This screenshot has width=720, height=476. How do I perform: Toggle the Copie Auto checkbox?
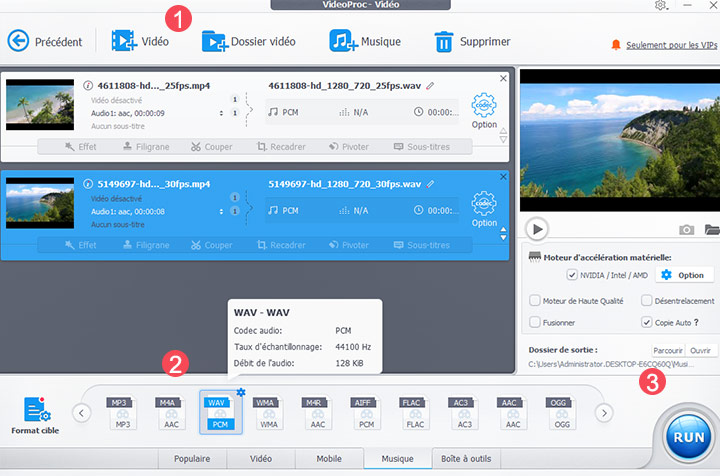tap(647, 322)
